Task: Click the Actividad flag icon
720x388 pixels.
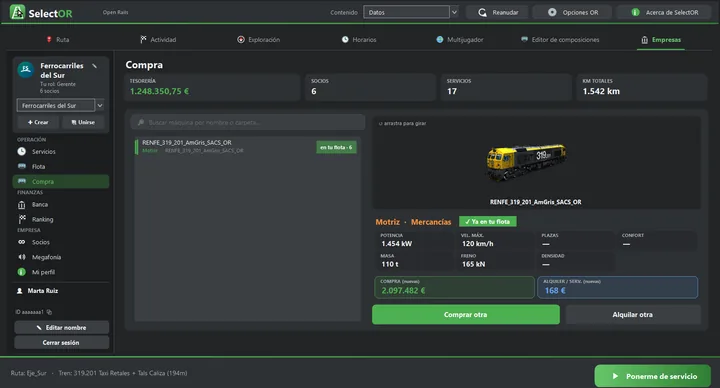Action: 143,39
